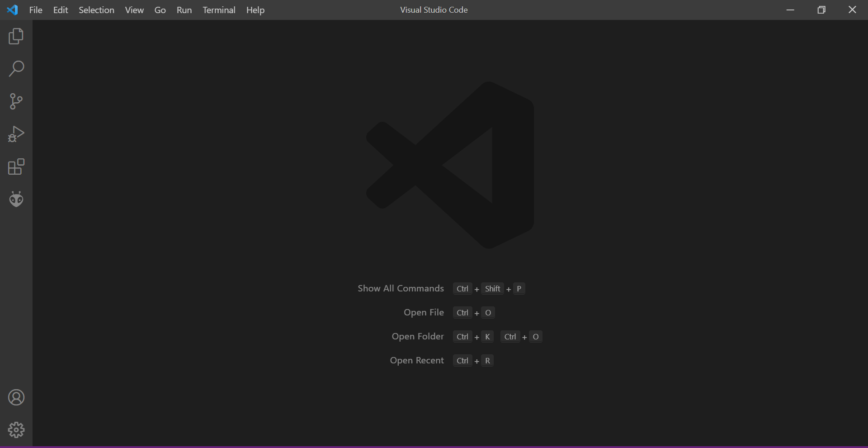Open the Source Control view icon

click(x=16, y=101)
